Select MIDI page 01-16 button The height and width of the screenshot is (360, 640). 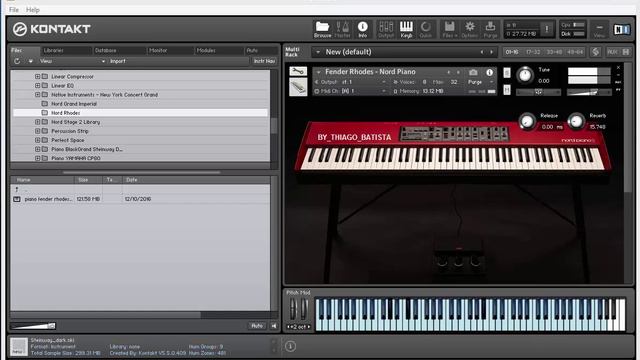pos(512,52)
